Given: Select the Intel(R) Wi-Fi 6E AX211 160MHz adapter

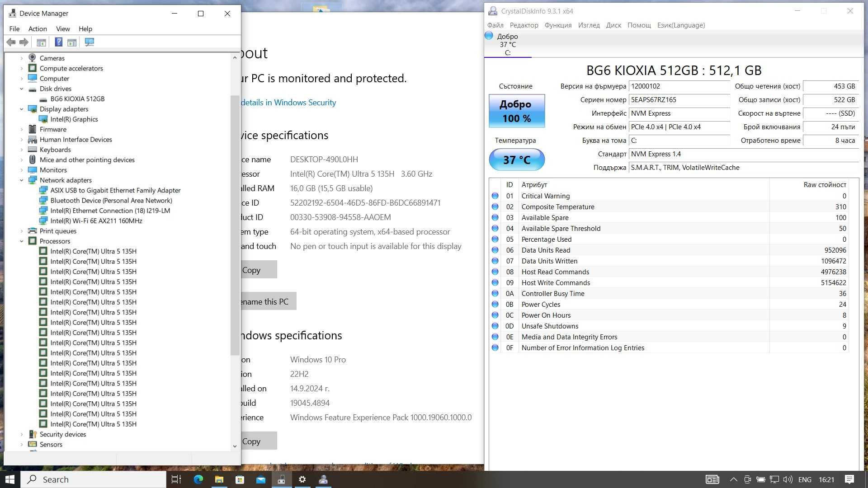Looking at the screenshot, I should tap(96, 221).
